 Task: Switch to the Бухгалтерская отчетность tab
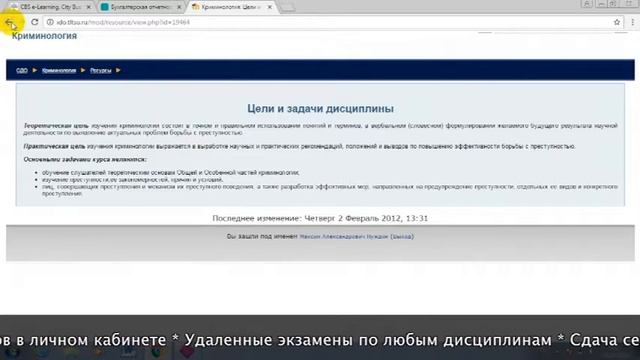coord(141,7)
